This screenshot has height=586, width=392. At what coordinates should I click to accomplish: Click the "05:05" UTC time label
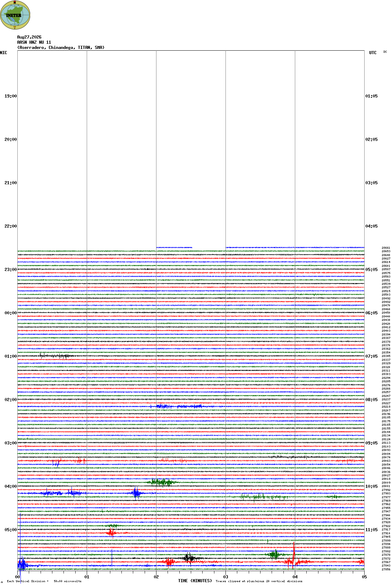[372, 270]
